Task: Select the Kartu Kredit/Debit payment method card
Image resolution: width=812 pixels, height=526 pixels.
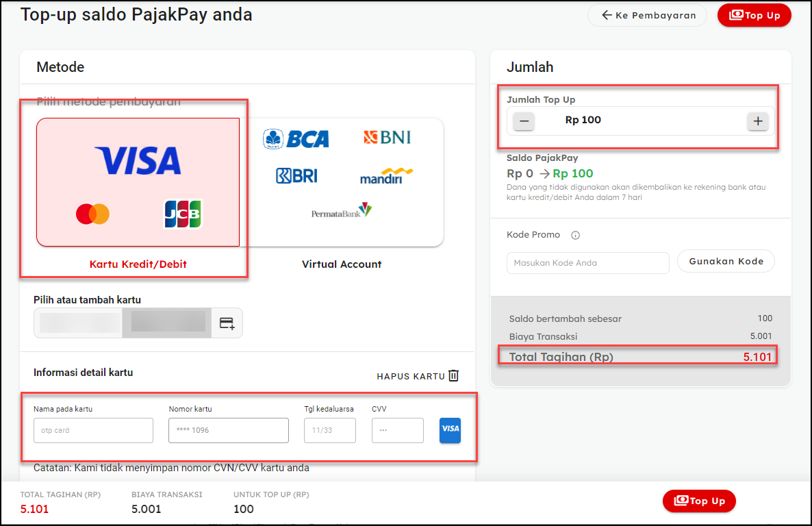Action: (138, 182)
